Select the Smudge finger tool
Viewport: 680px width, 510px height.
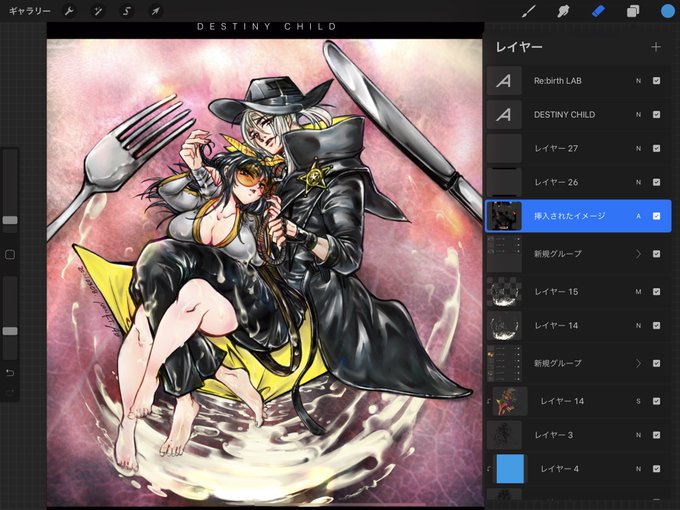click(563, 11)
